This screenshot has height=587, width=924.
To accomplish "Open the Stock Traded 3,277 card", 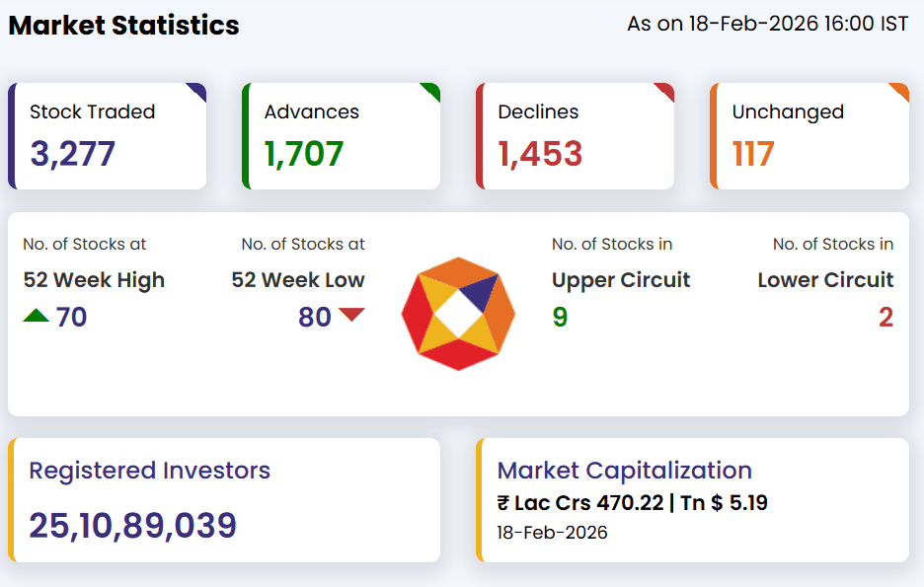I will tap(108, 136).
